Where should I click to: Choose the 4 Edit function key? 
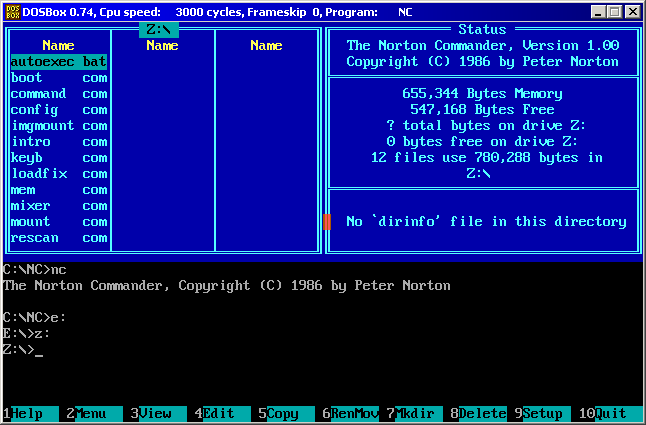click(x=219, y=413)
